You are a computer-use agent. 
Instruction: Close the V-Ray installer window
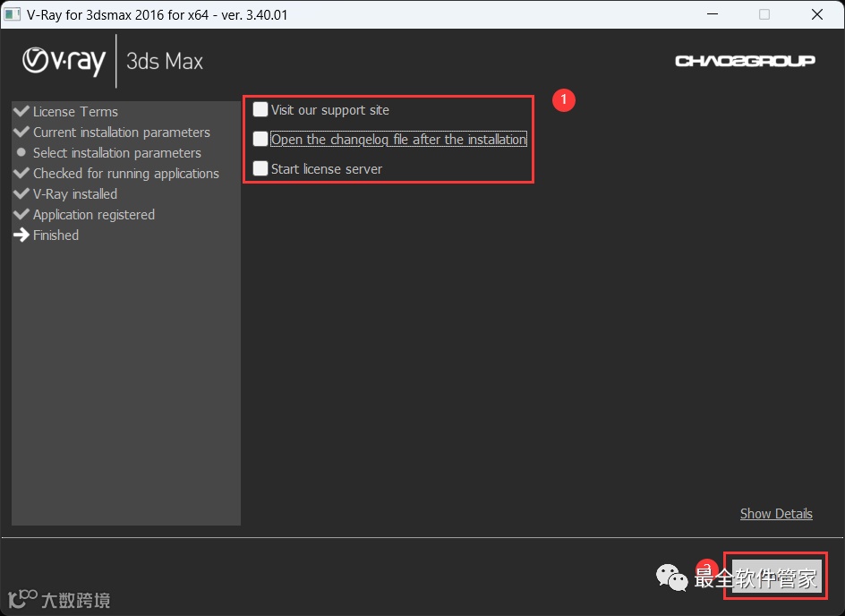tap(817, 14)
